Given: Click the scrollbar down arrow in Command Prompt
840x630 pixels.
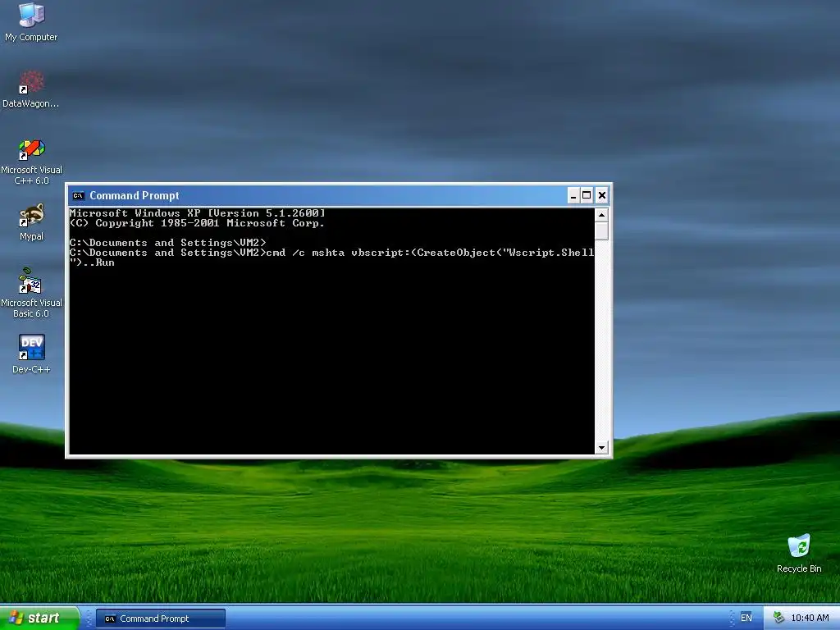Looking at the screenshot, I should coord(601,447).
